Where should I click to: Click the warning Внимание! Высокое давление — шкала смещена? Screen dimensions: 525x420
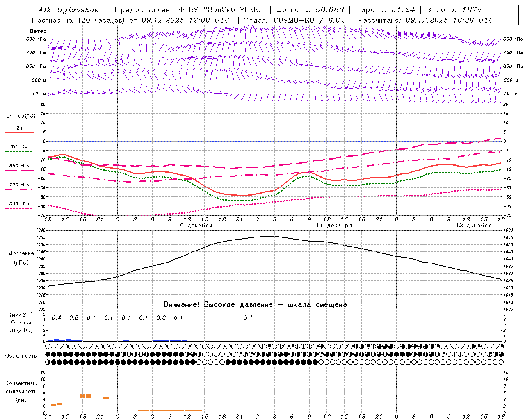click(x=255, y=305)
